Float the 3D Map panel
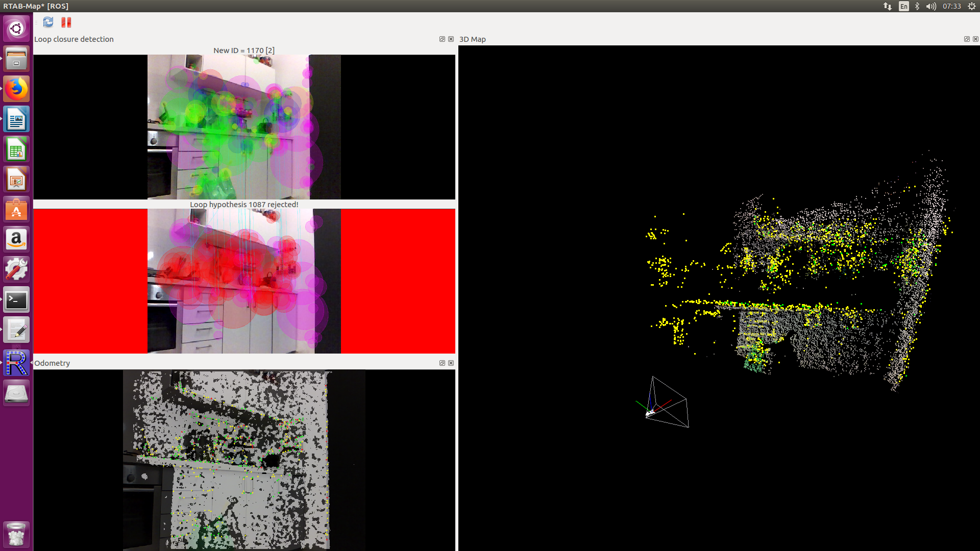The width and height of the screenshot is (980, 551). click(x=966, y=39)
